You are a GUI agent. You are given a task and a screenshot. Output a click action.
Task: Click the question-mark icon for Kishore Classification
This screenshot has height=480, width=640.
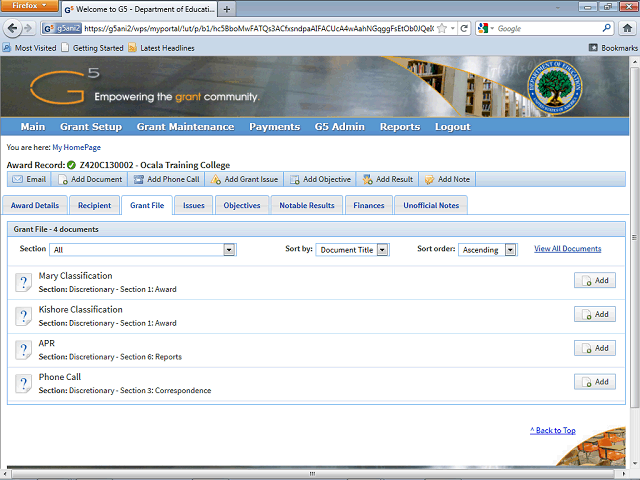point(24,316)
